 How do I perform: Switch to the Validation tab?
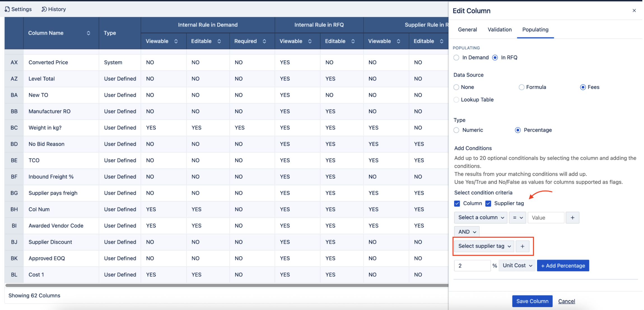[500, 30]
